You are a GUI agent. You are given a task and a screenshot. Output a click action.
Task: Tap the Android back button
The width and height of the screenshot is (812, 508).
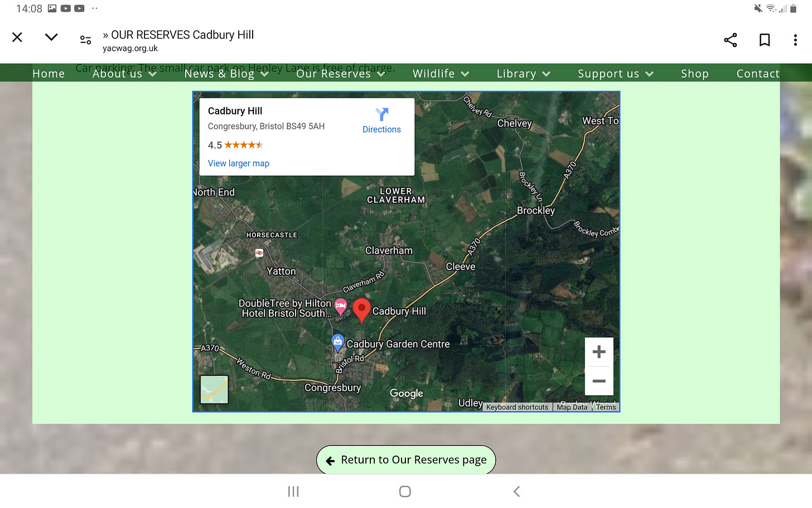coord(516,491)
